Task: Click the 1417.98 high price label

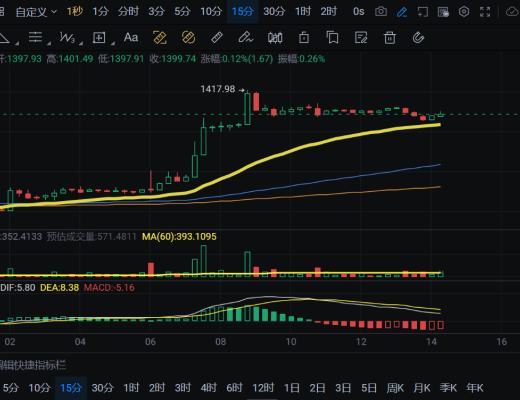Action: pos(218,89)
